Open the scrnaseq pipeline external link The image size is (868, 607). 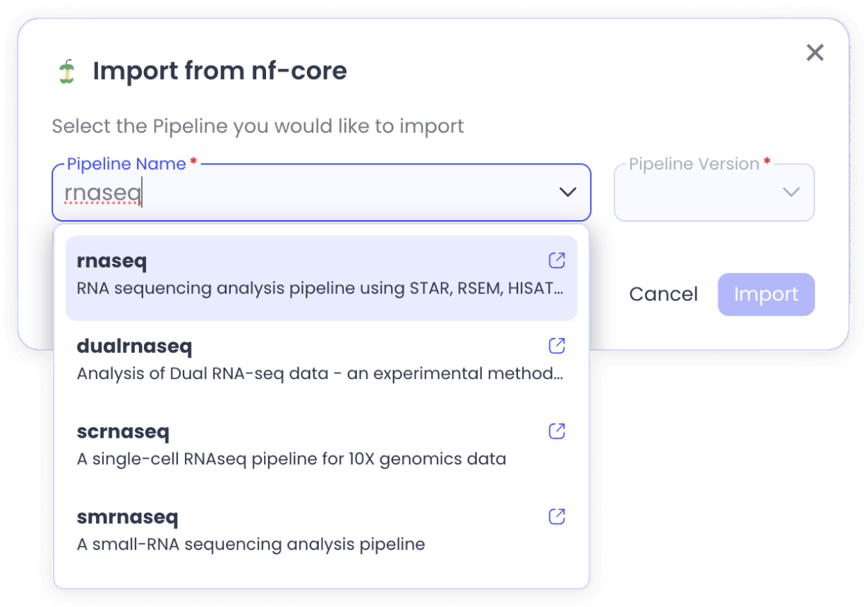[557, 431]
